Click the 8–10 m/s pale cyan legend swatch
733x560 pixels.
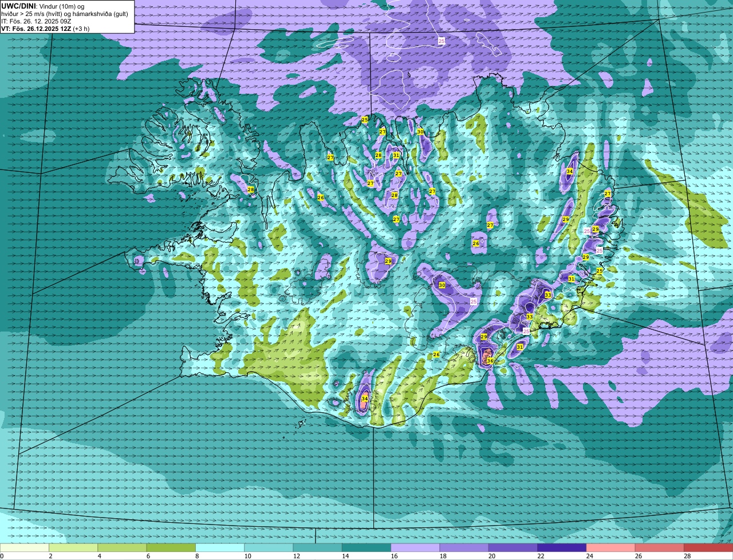(x=220, y=547)
